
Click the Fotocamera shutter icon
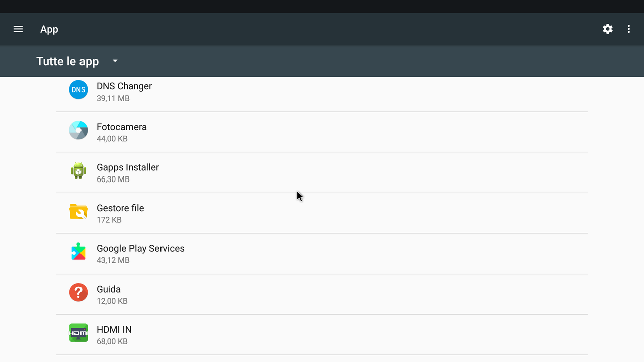pyautogui.click(x=78, y=130)
